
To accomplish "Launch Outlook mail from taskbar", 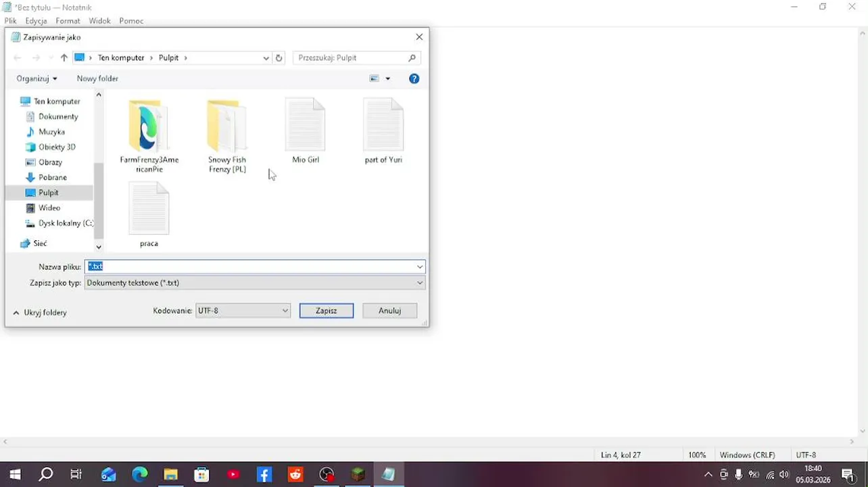I will click(108, 475).
